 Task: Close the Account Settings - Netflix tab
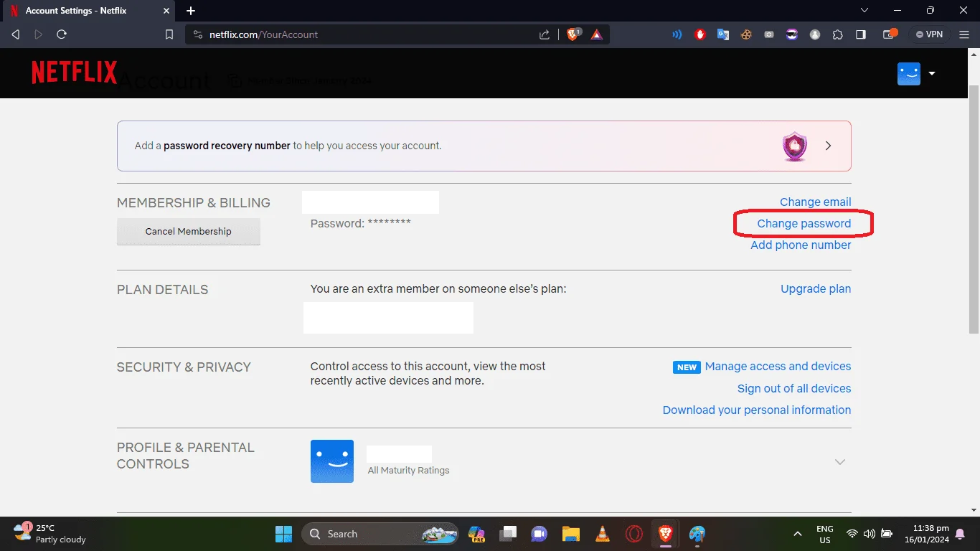pos(166,11)
